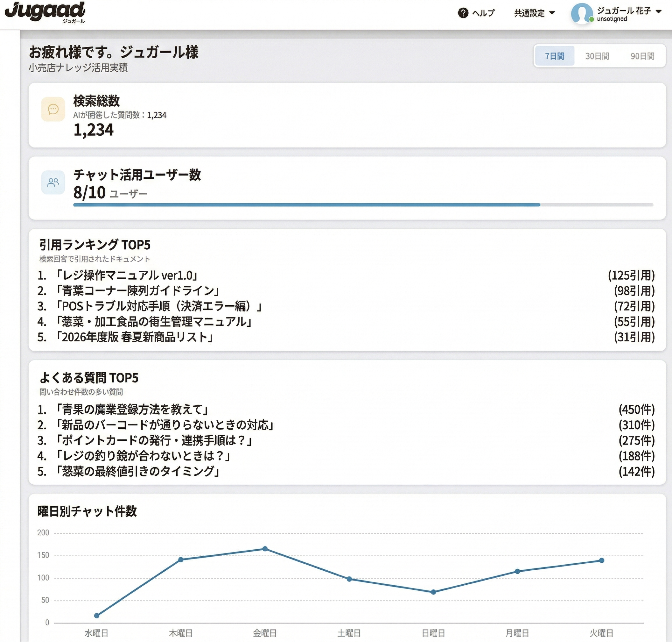Select the 7日間 period option
This screenshot has width=672, height=642.
554,56
